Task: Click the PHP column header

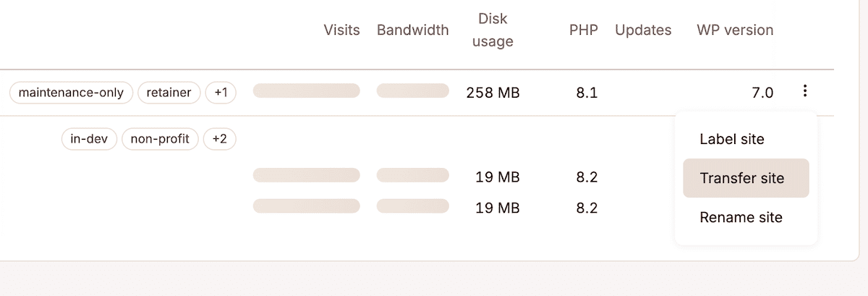Action: click(584, 30)
